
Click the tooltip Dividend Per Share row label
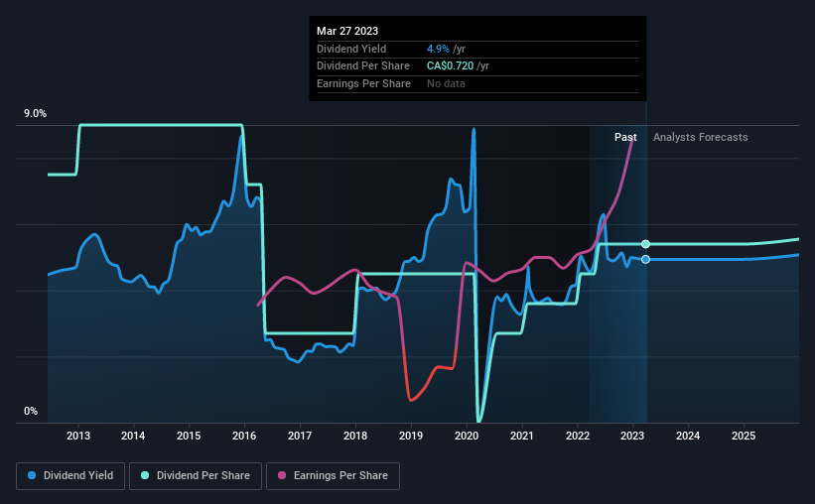pyautogui.click(x=363, y=66)
